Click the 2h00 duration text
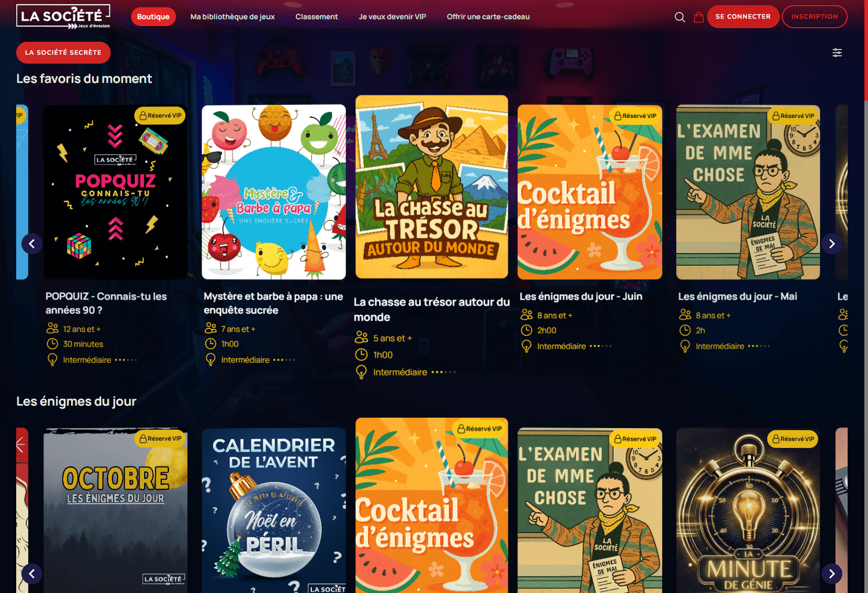 [547, 330]
